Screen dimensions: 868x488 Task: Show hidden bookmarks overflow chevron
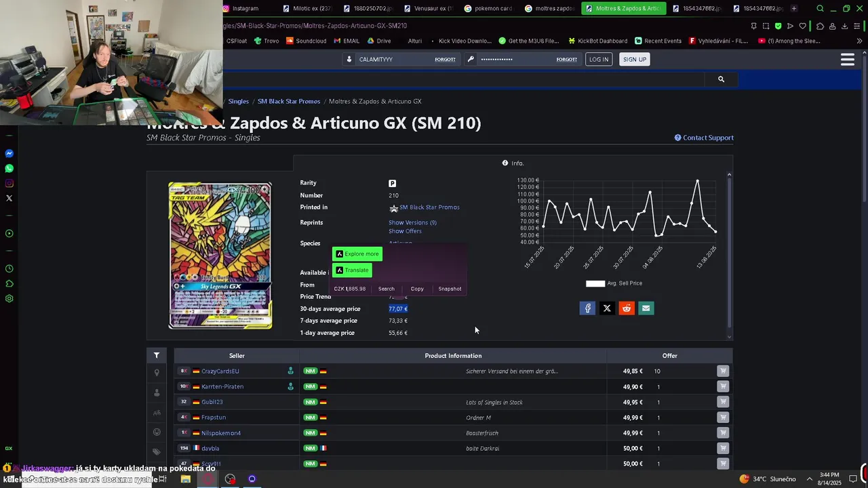[860, 41]
